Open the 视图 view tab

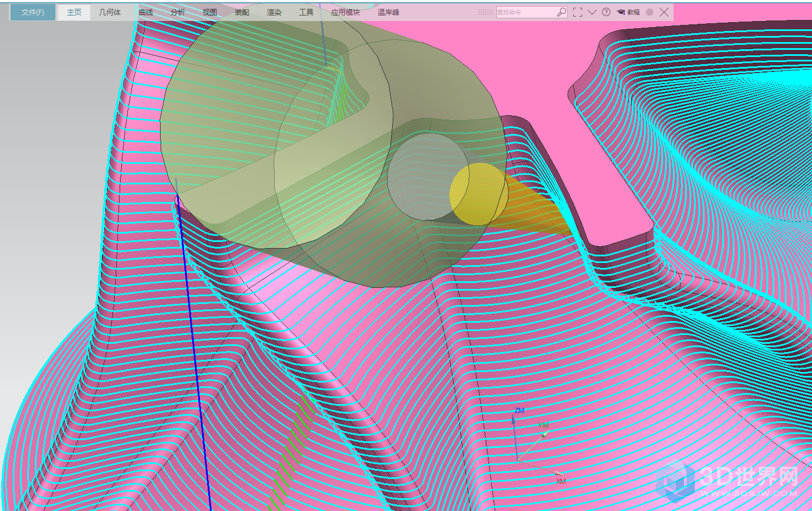point(210,12)
